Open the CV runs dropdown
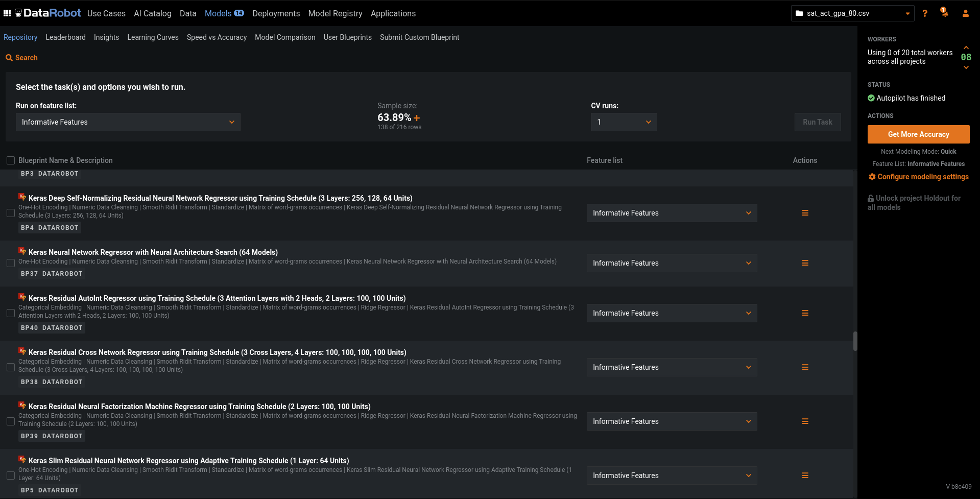 [624, 122]
